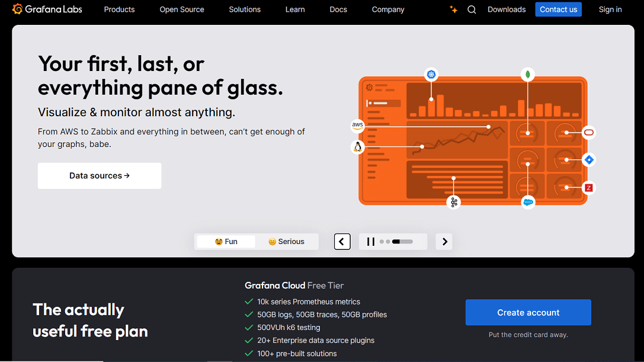Image resolution: width=644 pixels, height=362 pixels.
Task: Open the AI sparkle assistant icon
Action: (x=453, y=9)
